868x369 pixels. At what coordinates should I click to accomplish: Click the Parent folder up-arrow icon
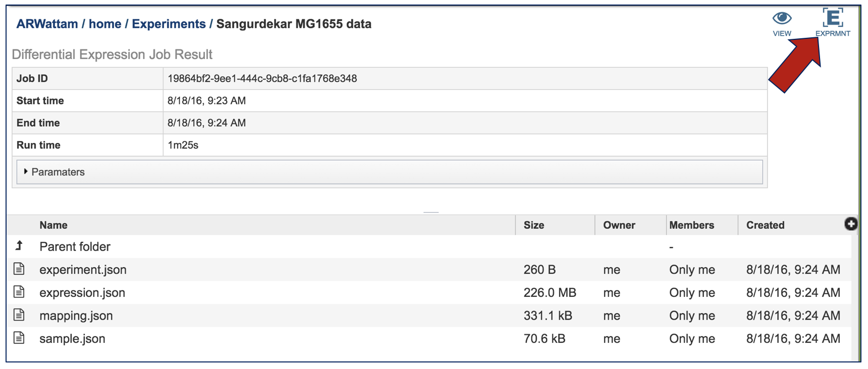pos(19,246)
